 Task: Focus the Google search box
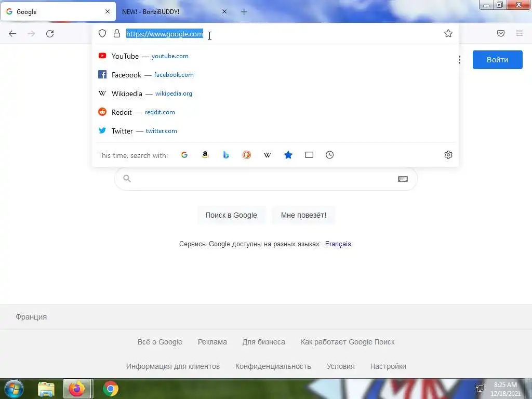tap(265, 179)
